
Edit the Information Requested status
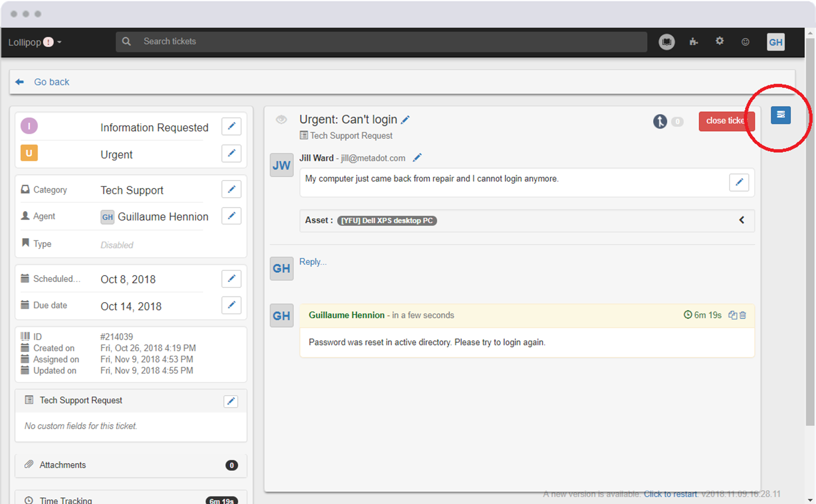pyautogui.click(x=231, y=126)
